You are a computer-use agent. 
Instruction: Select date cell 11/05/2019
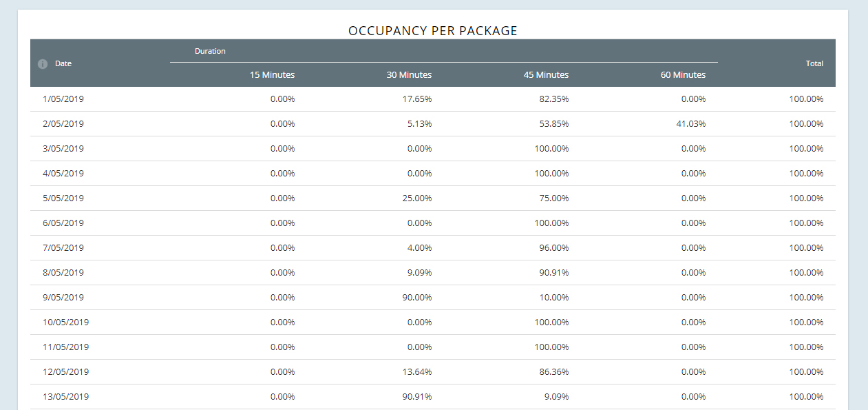[66, 347]
